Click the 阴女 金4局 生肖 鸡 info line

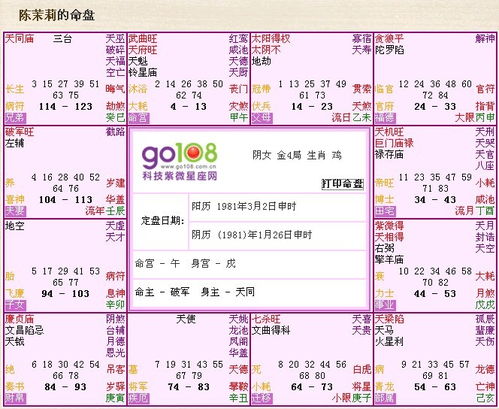click(297, 155)
